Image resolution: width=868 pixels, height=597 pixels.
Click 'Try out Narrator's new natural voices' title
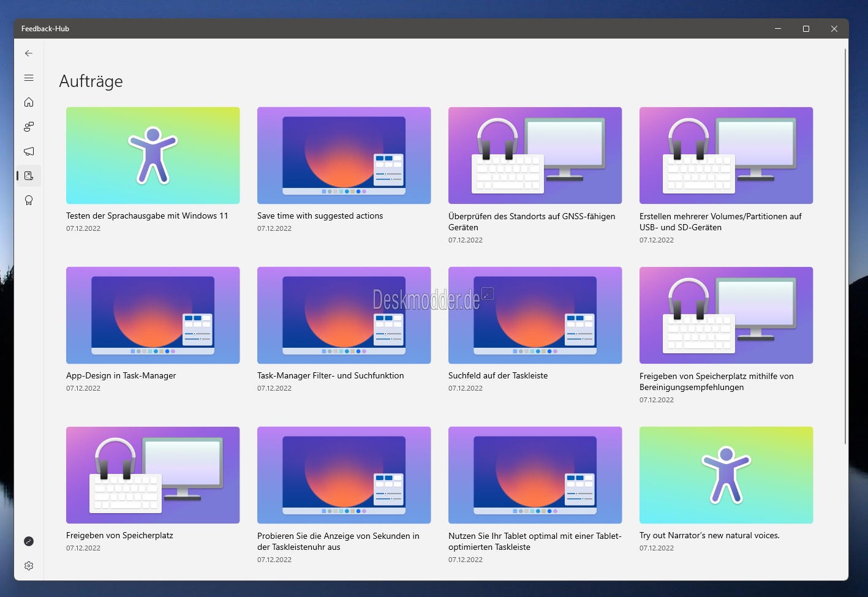point(709,535)
